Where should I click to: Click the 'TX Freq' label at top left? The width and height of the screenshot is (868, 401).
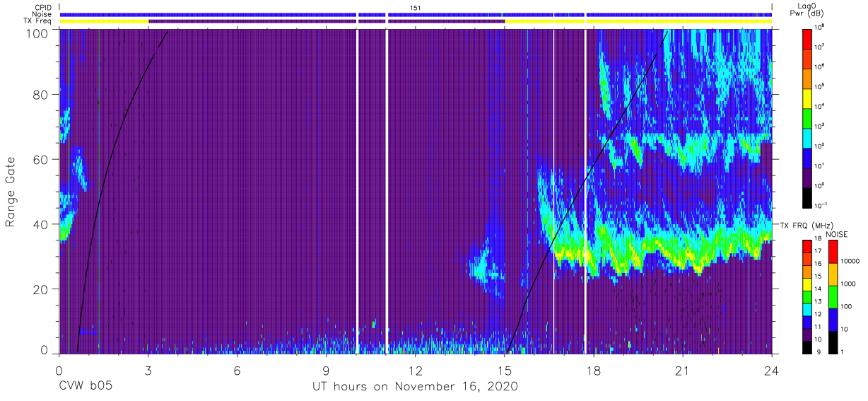click(39, 21)
